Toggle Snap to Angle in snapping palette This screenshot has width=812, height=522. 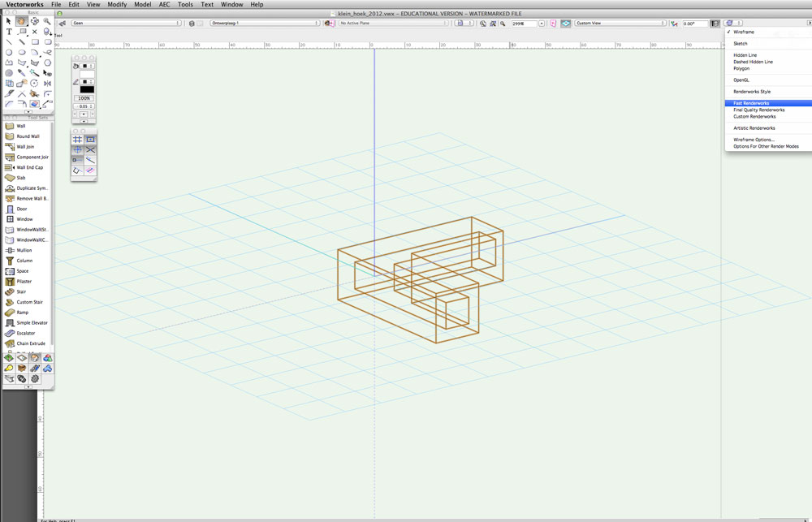(x=77, y=149)
